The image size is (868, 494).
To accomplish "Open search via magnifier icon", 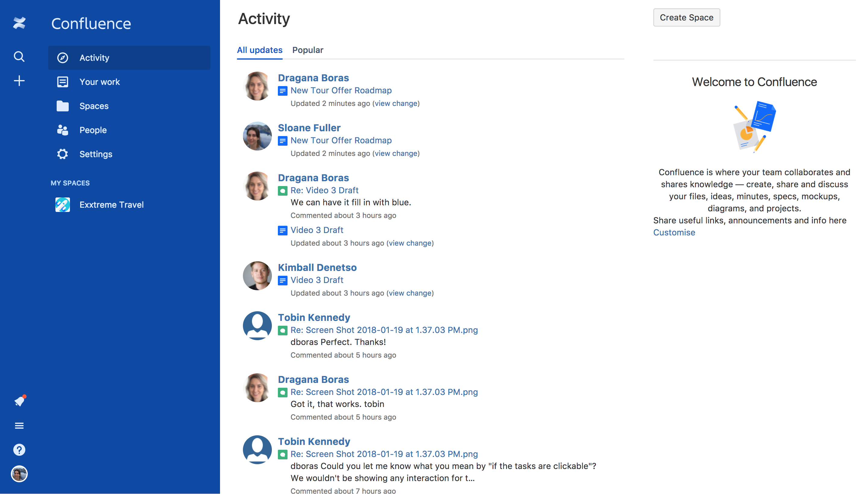I will pyautogui.click(x=19, y=56).
